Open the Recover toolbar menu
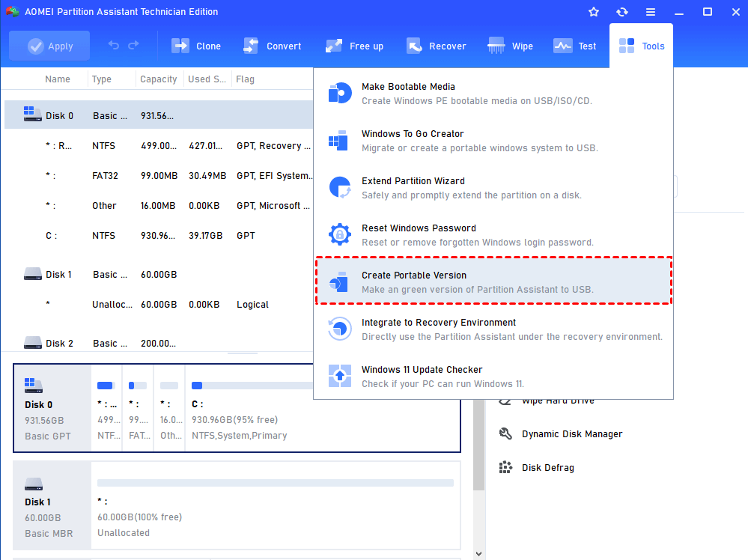Viewport: 748px width, 560px height. tap(436, 46)
